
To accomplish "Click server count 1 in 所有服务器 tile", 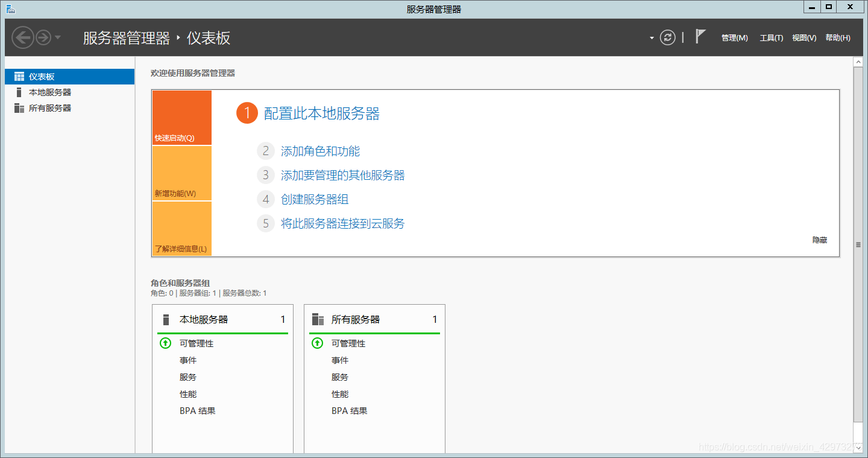I will (x=435, y=319).
